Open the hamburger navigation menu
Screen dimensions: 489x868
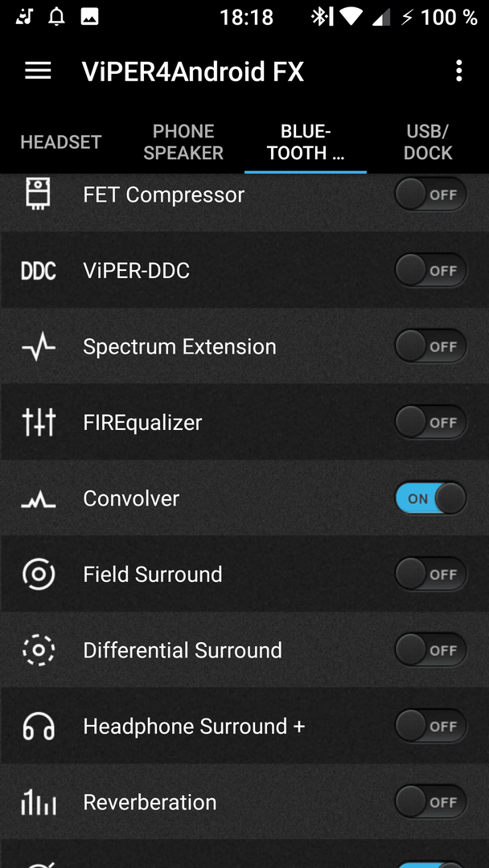[38, 71]
